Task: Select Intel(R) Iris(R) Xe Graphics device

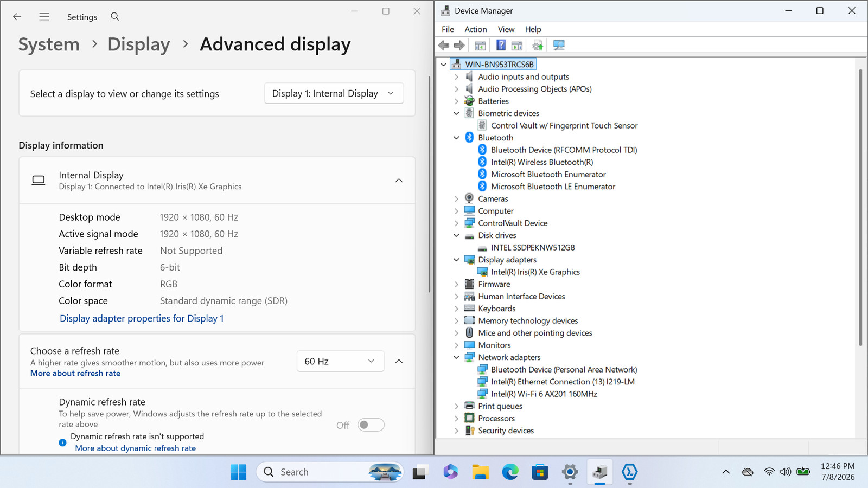Action: 535,272
